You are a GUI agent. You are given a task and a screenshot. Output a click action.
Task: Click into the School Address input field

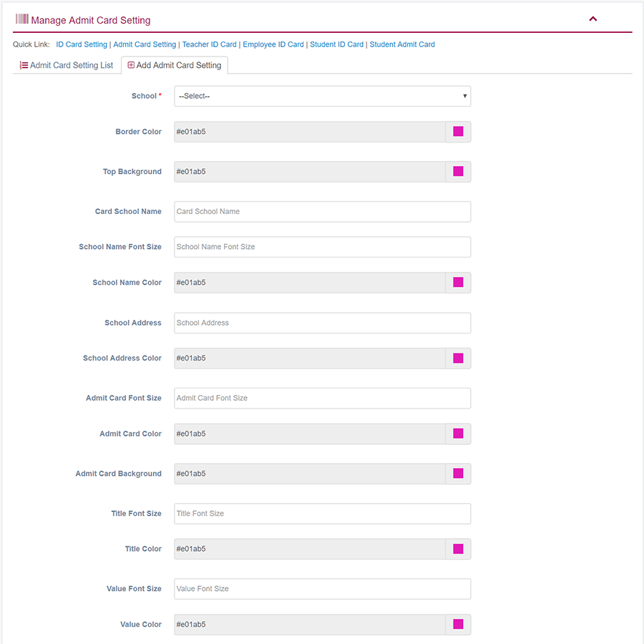click(322, 323)
